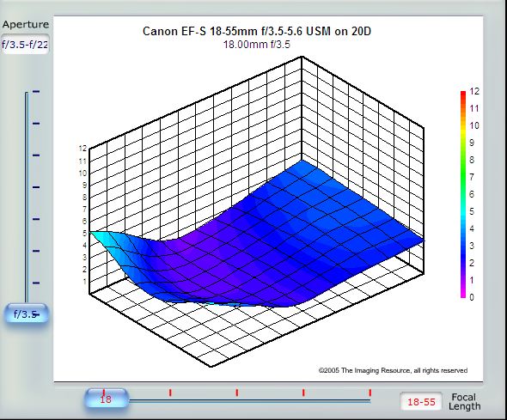The image size is (507, 420).
Task: Click the aperture slider's vertical track
Action: point(27,198)
